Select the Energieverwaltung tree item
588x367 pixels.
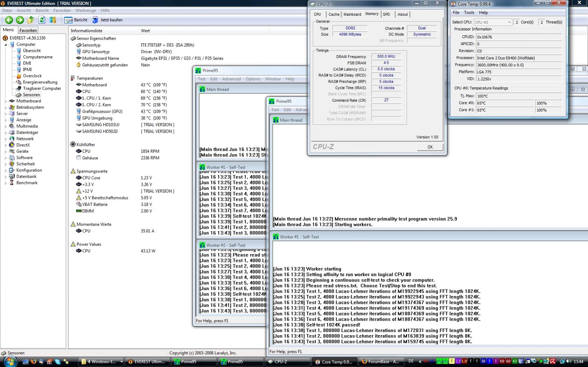click(x=40, y=82)
